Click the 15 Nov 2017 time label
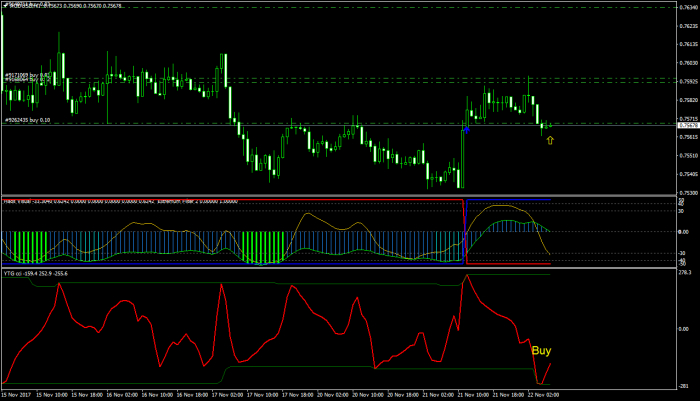The image size is (700, 401). click(x=16, y=395)
